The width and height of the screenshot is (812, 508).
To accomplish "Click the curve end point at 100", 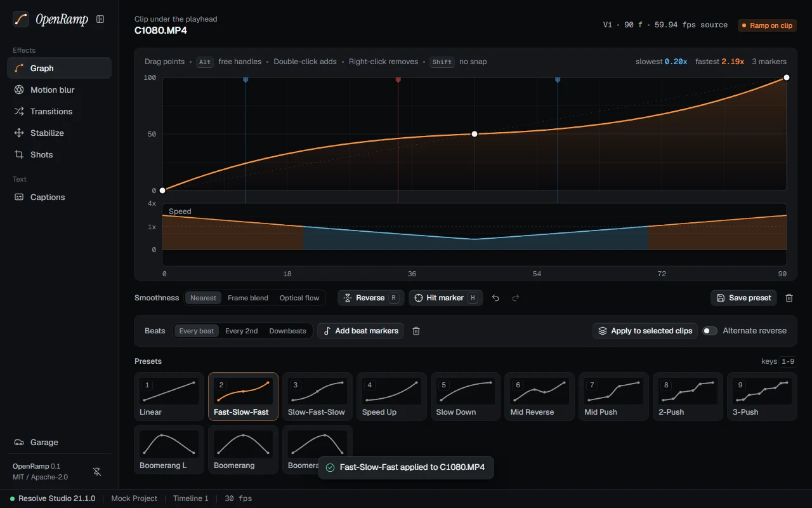I will 787,77.
